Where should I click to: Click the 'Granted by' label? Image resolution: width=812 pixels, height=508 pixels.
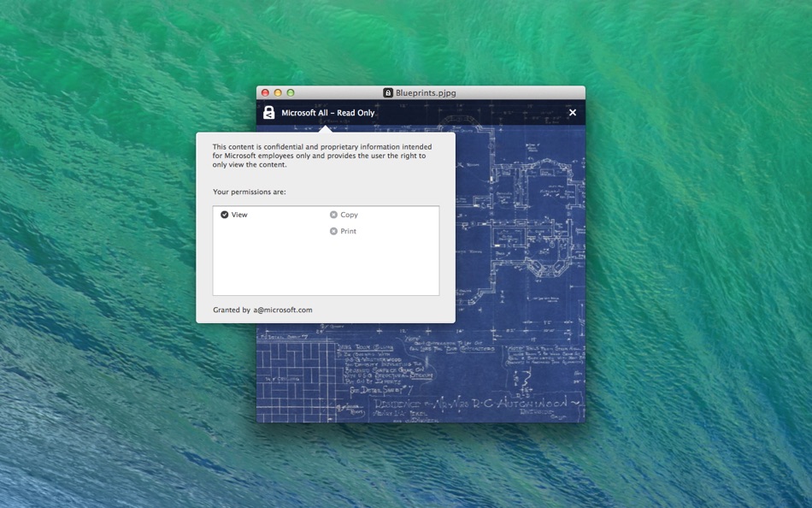coord(232,310)
